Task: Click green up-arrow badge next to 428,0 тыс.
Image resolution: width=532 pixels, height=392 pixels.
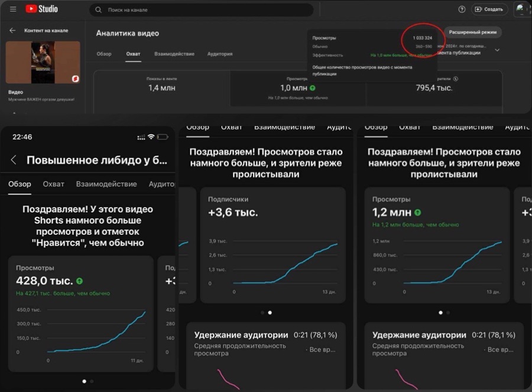Action: point(79,281)
